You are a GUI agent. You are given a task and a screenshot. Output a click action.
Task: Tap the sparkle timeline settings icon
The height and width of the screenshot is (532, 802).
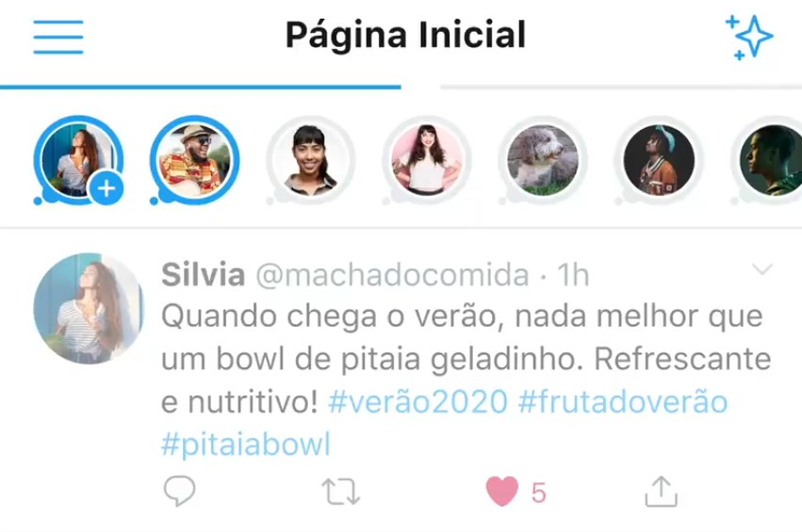[749, 37]
